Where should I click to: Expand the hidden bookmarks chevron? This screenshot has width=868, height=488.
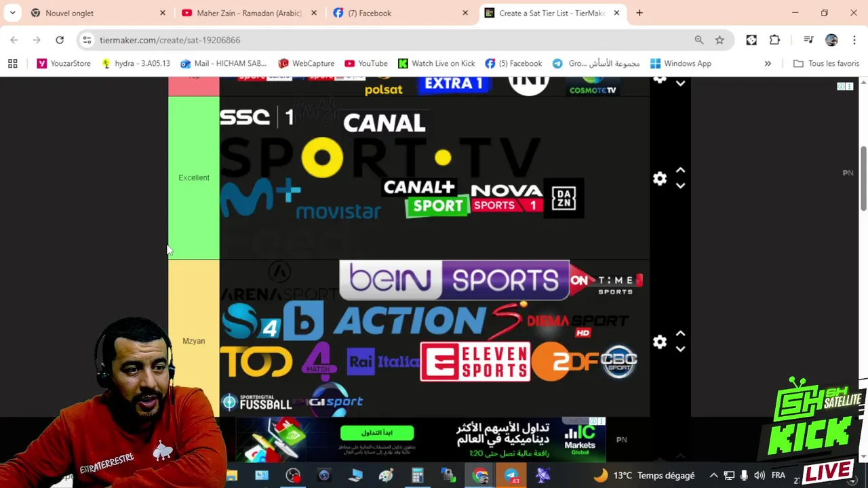(x=768, y=64)
